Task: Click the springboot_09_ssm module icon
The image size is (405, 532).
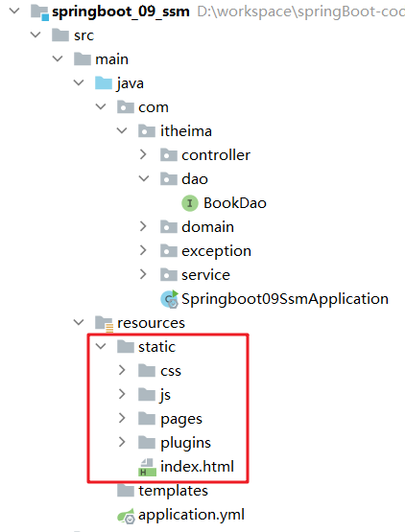Action: click(39, 12)
